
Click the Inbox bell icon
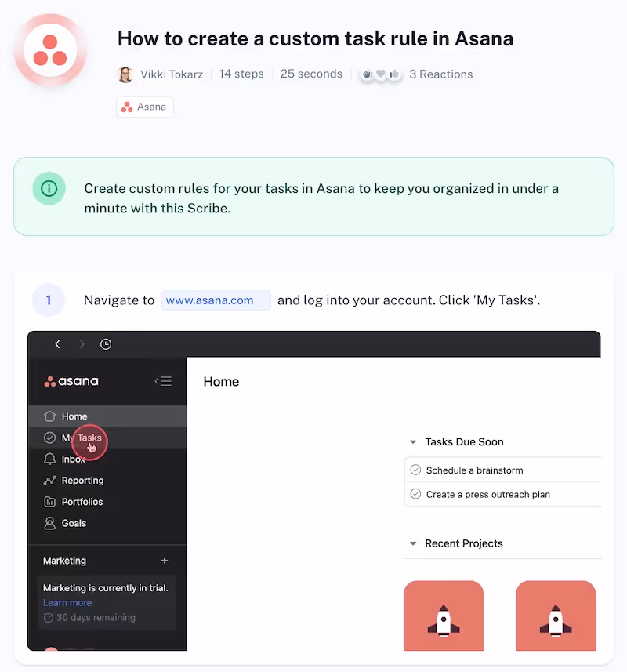point(49,459)
